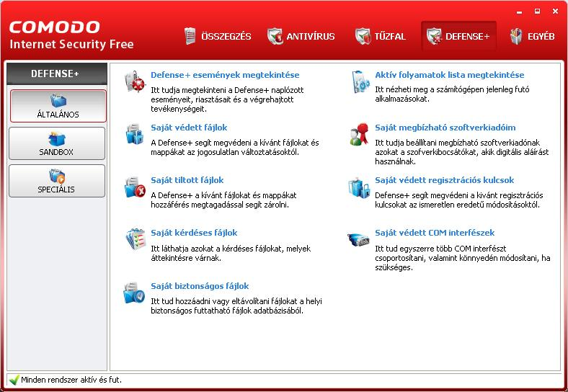Open the Speciális sidebar section

pyautogui.click(x=57, y=181)
